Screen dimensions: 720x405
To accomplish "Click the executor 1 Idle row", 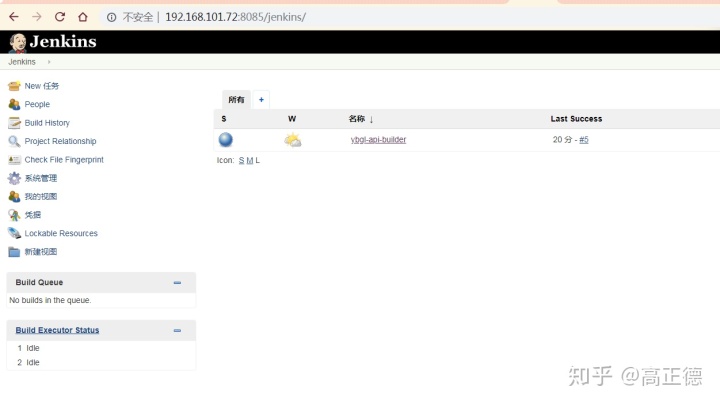I will coord(101,348).
